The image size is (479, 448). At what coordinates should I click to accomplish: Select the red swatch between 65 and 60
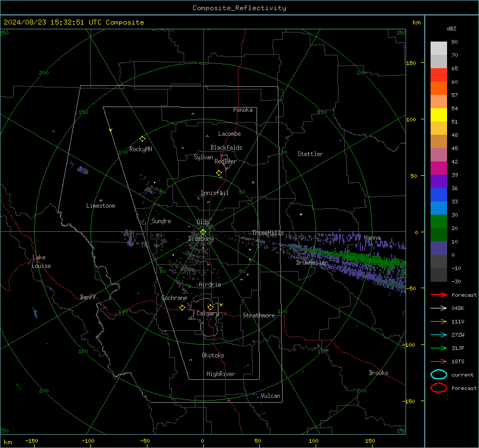(x=439, y=75)
